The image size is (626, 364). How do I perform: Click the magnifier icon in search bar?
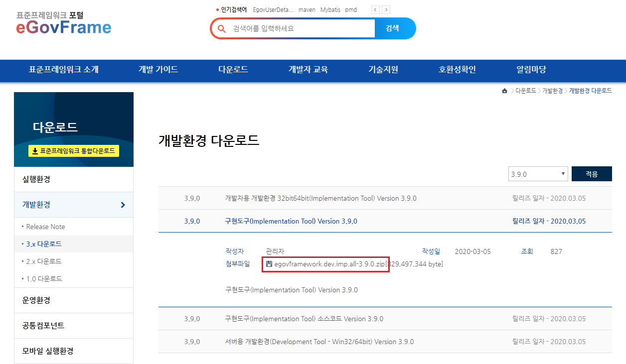coord(222,28)
